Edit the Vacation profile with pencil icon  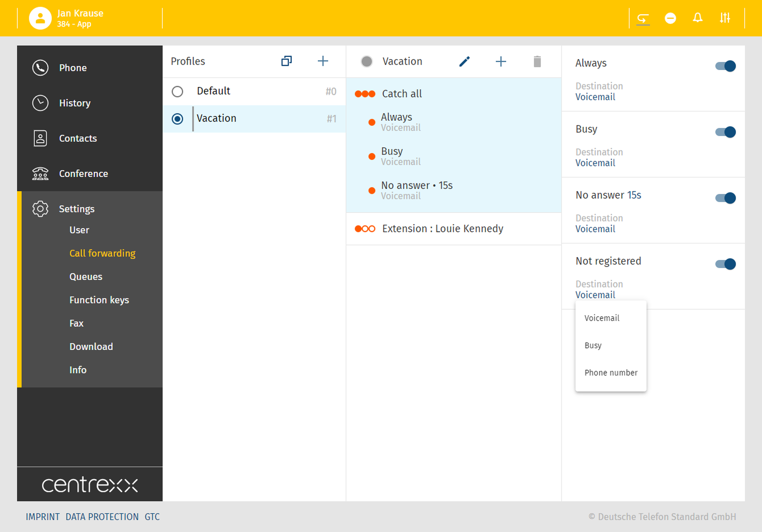point(464,61)
